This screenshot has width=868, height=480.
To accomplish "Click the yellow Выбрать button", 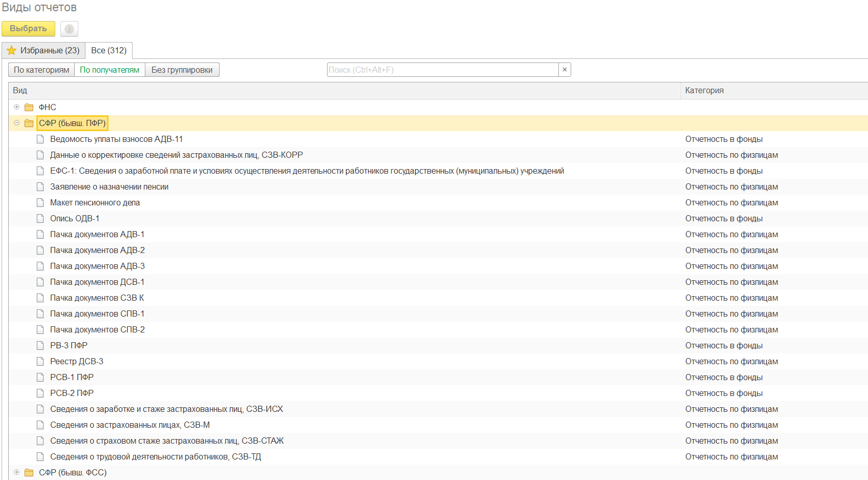I will pyautogui.click(x=28, y=29).
